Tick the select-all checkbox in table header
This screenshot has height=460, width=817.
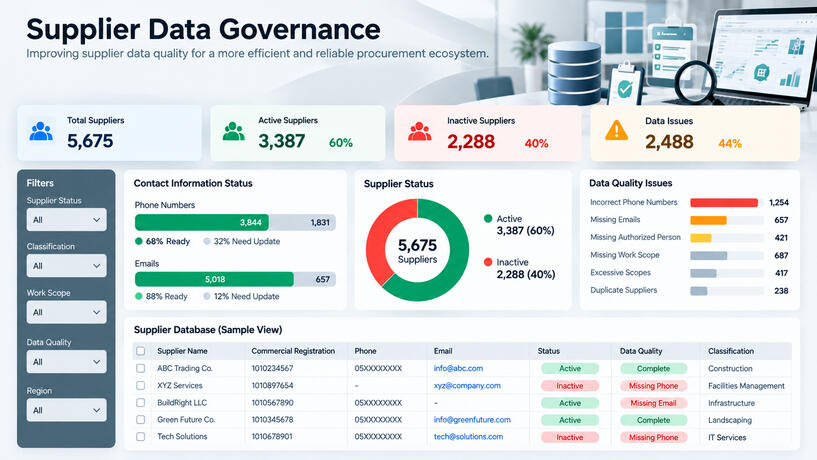pyautogui.click(x=141, y=351)
